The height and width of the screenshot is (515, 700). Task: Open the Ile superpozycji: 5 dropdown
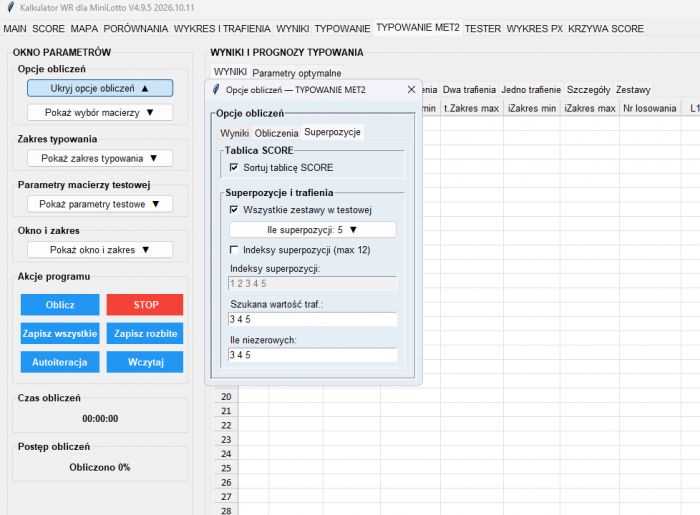pyautogui.click(x=312, y=230)
